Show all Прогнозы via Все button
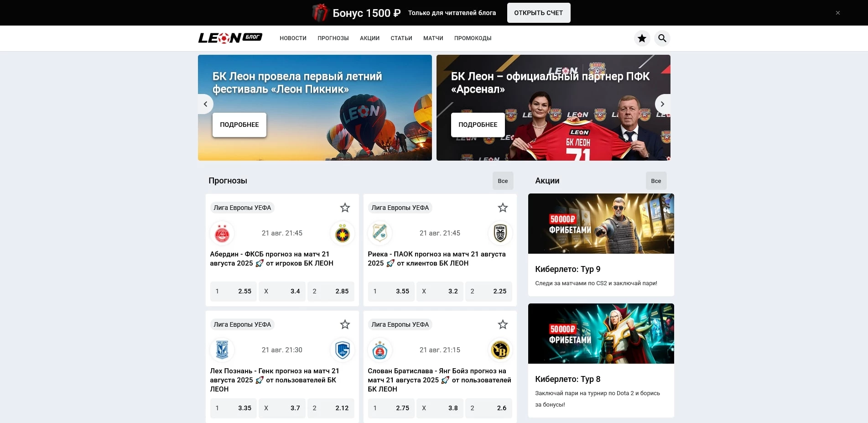 503,181
